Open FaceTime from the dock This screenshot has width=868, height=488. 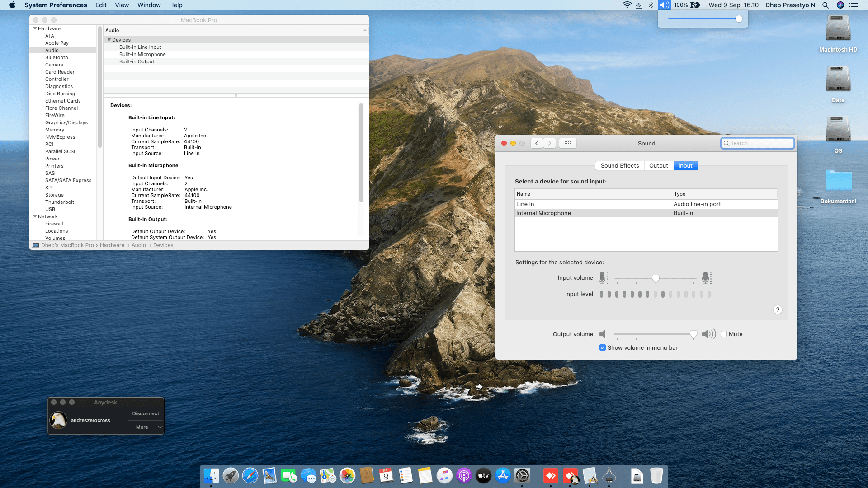pos(289,475)
